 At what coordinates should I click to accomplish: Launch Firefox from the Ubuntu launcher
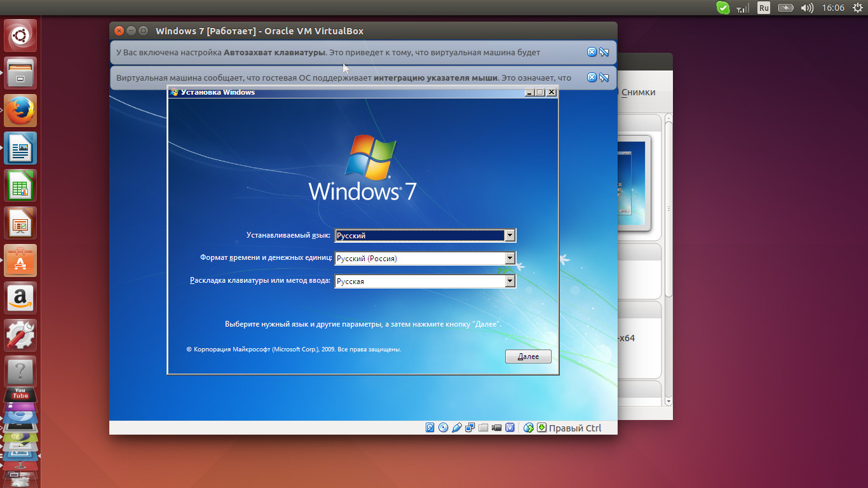point(21,111)
